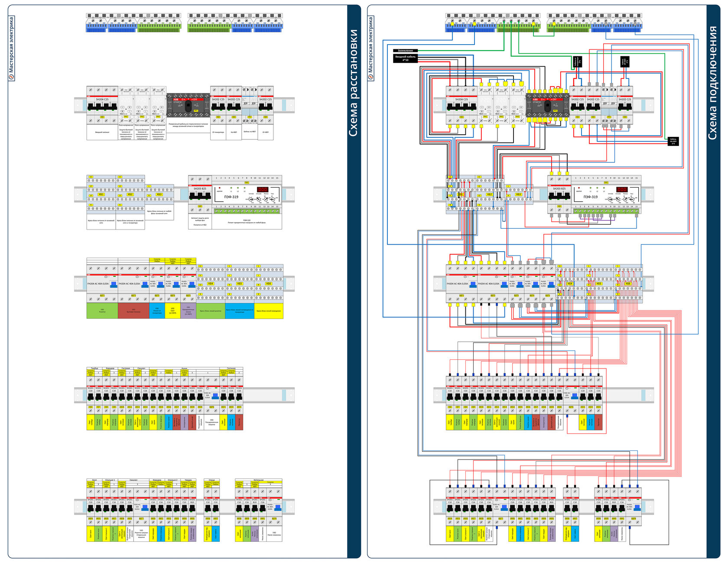This screenshot has height=563, width=728.
Task: Click purple 'УЗО Приоритетные линии' block in layout
Action: (x=188, y=311)
